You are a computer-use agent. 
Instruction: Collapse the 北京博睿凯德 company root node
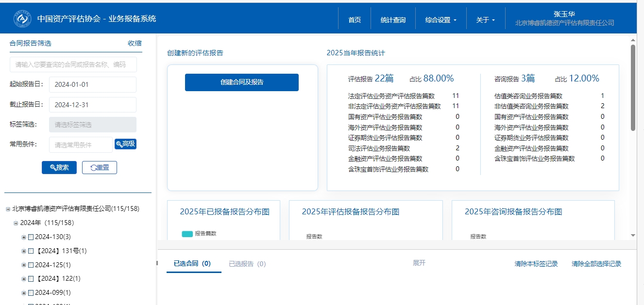pos(8,209)
